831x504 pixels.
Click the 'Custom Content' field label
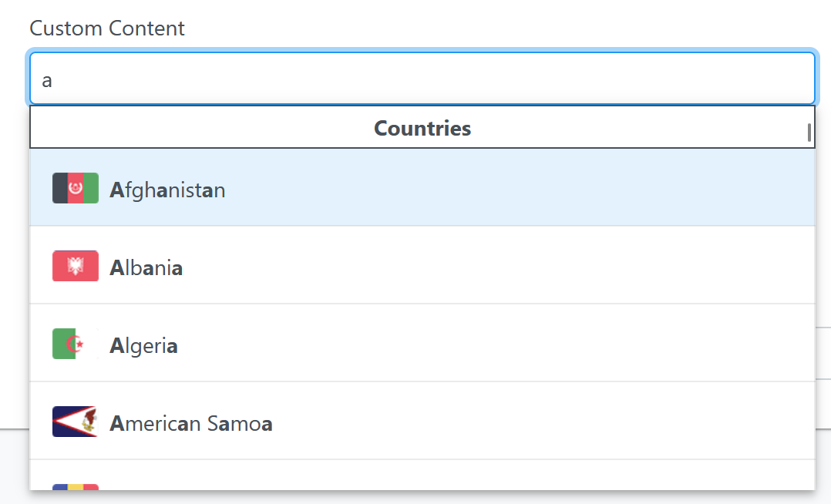point(107,29)
